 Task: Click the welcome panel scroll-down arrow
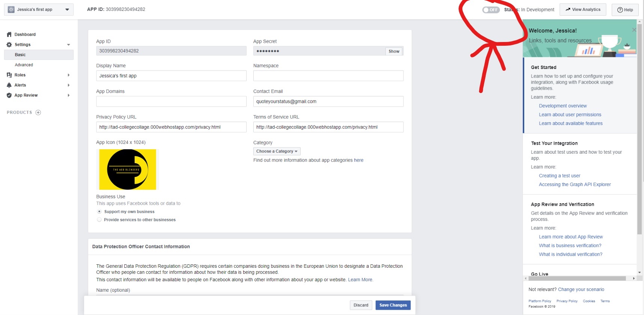click(x=639, y=273)
